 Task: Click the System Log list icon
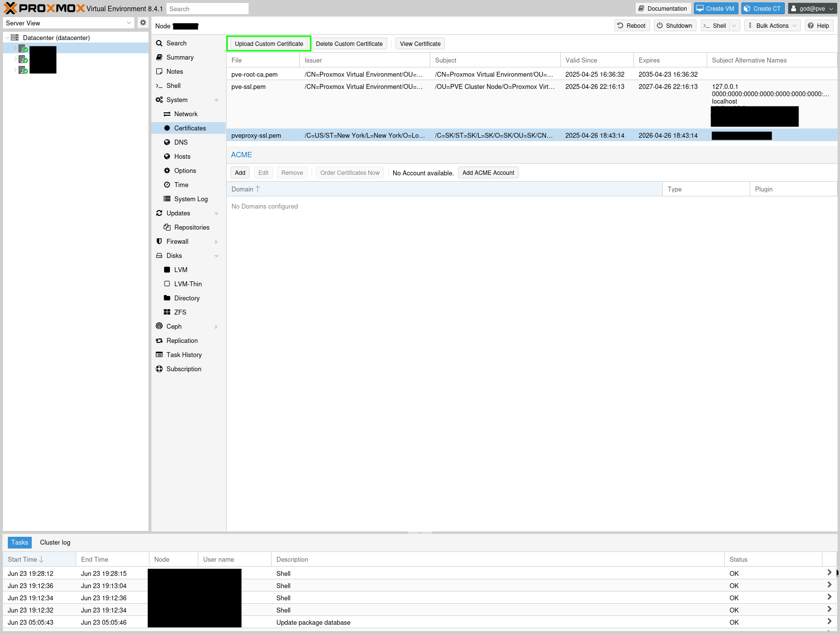(167, 199)
